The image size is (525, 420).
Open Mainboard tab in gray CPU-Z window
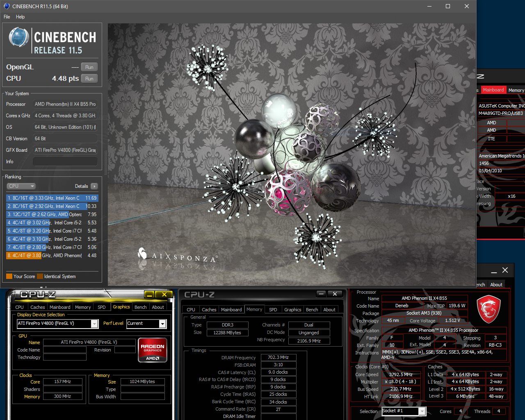pos(231,310)
